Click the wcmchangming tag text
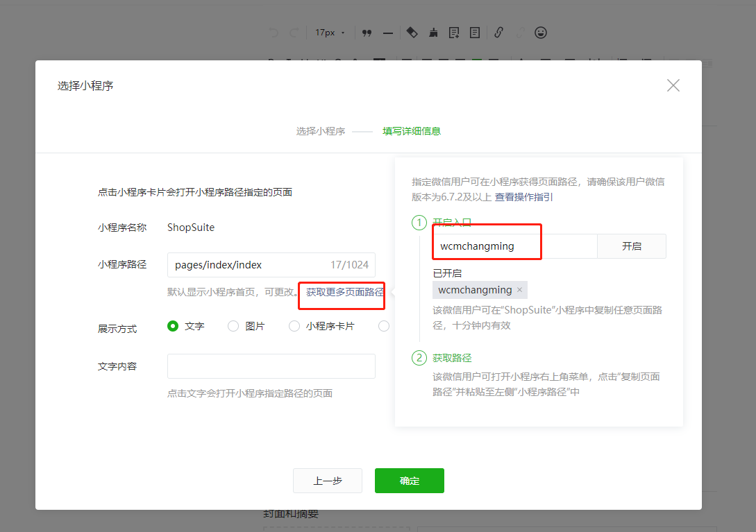 click(x=475, y=290)
